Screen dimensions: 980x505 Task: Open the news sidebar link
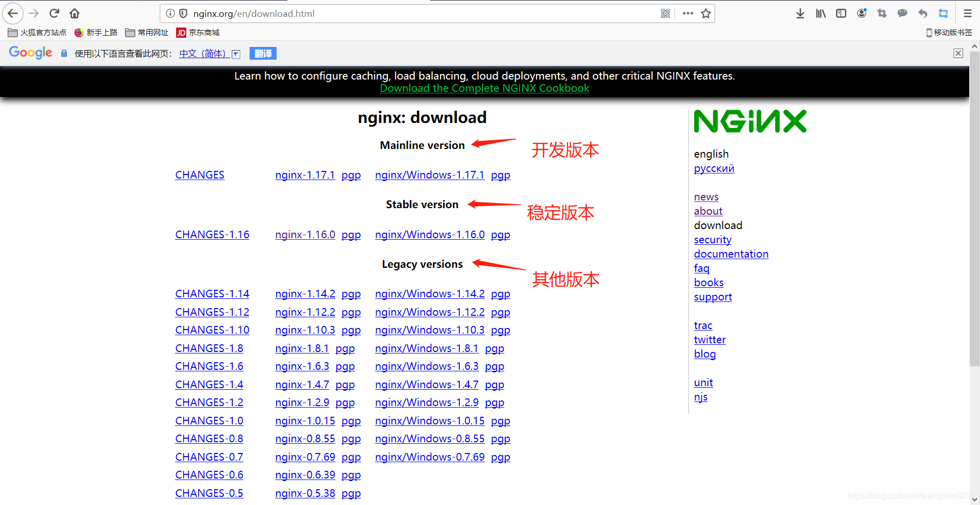(706, 197)
